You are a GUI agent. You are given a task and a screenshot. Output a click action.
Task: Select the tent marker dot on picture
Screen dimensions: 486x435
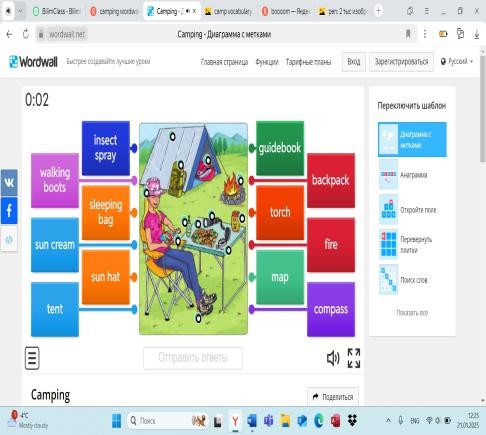point(172,136)
